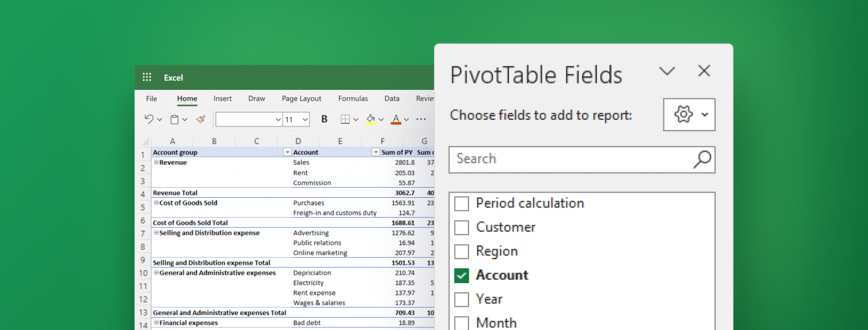868x330 pixels.
Task: Open the Account column filter dropdown
Action: click(x=376, y=152)
